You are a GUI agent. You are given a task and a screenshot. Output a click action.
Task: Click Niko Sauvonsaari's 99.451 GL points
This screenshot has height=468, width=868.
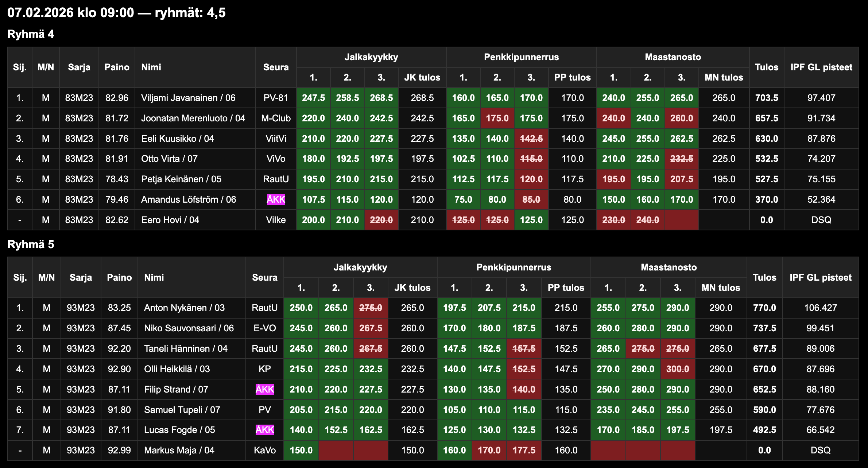point(820,328)
